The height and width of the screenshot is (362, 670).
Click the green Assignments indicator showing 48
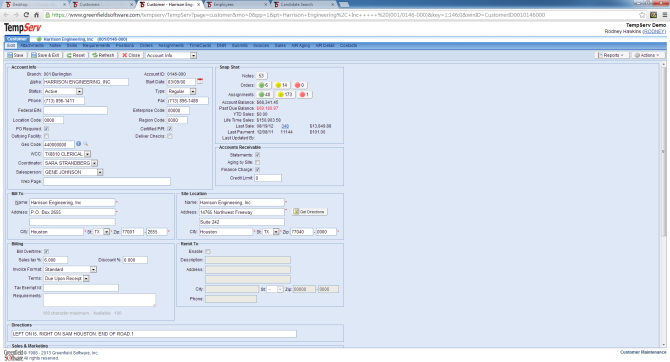coord(264,94)
